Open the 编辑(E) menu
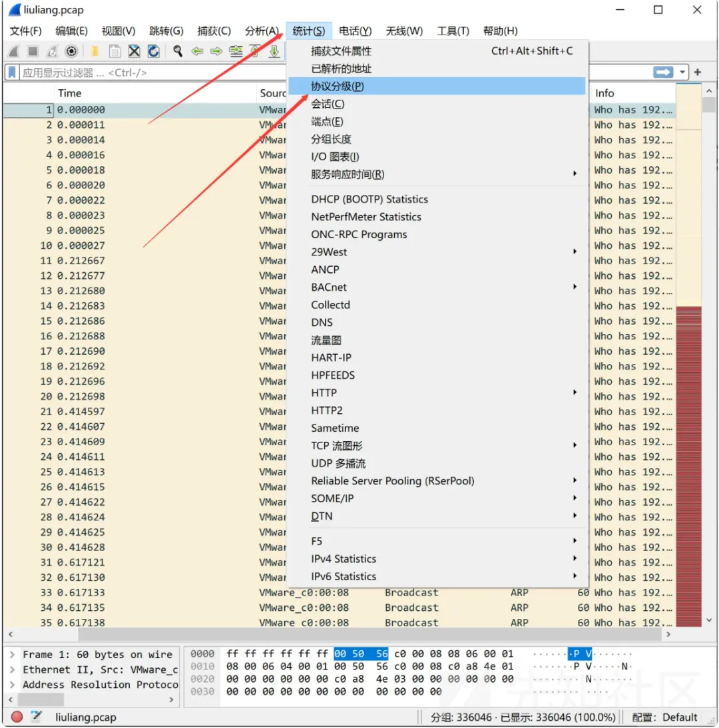This screenshot has width=719, height=728. coord(71,31)
